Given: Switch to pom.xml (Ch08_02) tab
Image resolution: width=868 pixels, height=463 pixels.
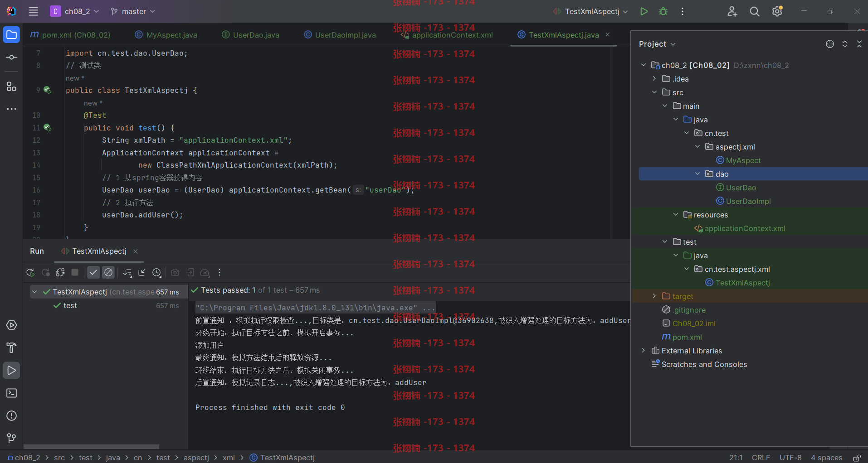Looking at the screenshot, I should click(70, 35).
